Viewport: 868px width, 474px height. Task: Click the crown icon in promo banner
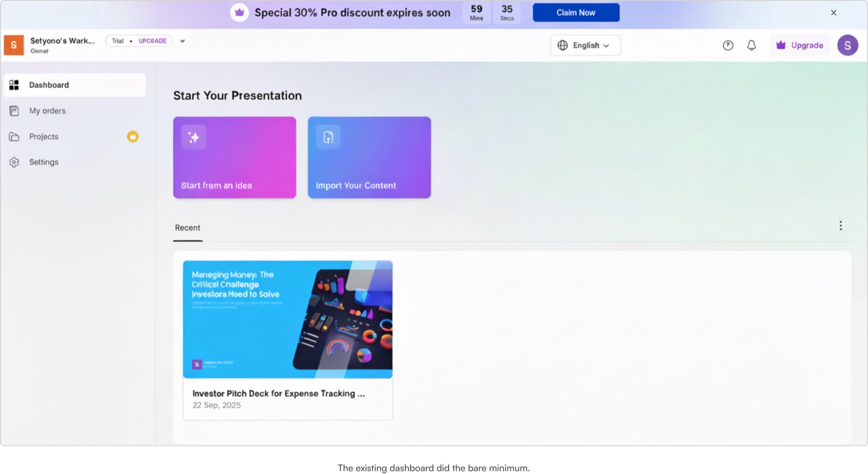pos(239,13)
